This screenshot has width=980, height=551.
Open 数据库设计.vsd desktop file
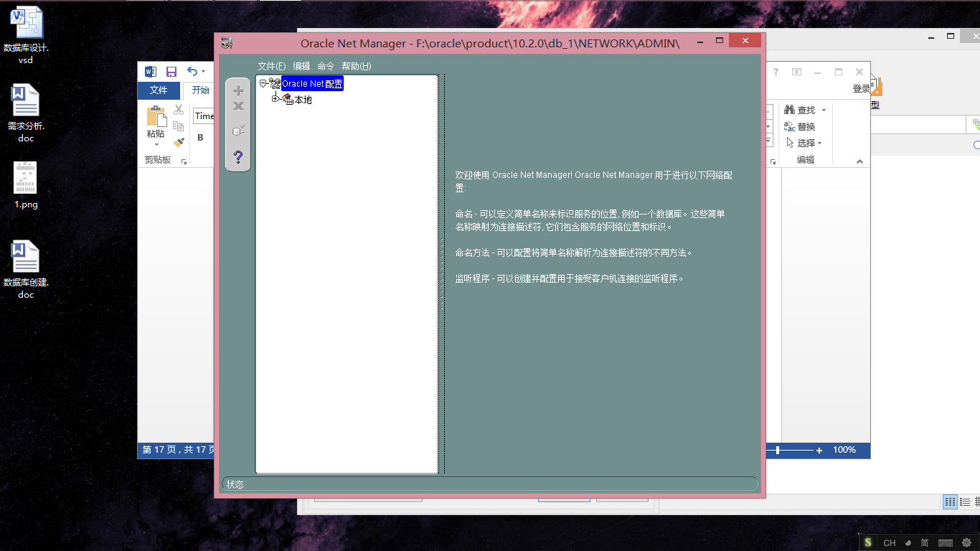26,35
